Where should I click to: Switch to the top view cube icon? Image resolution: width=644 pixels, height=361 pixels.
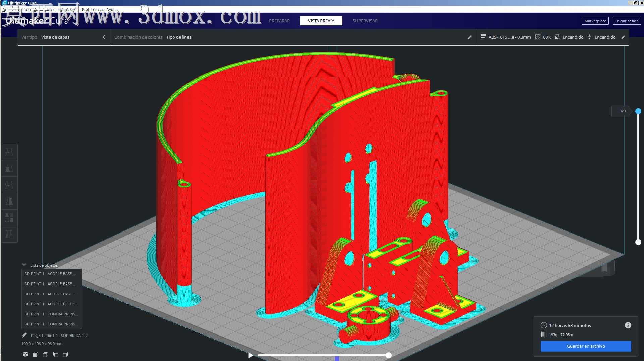[x=46, y=354]
